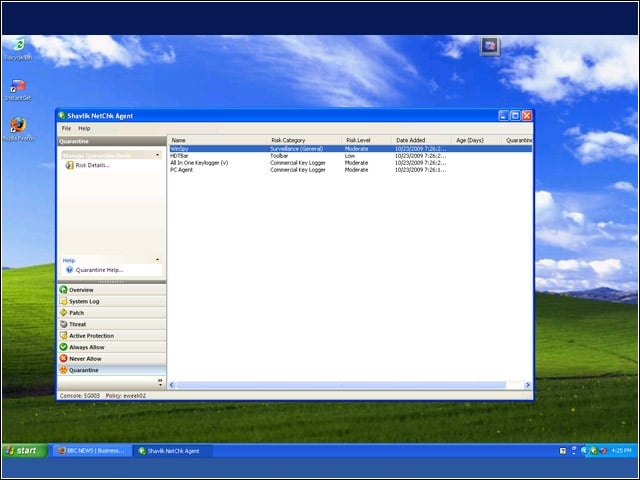Click the Shavlik NetChk Agent title bar icon

tap(62, 116)
